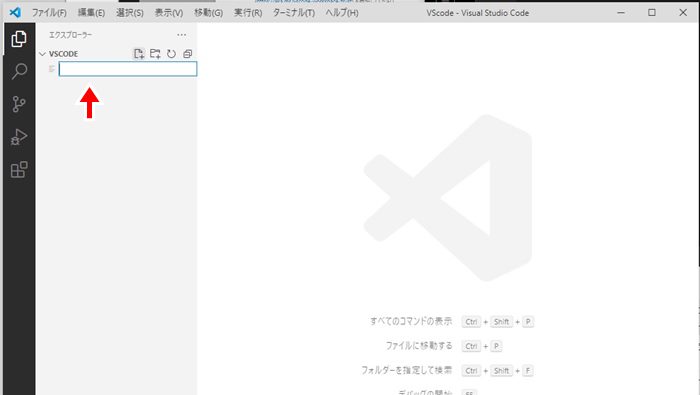The width and height of the screenshot is (700, 395).
Task: Open the Source Control view icon
Action: [19, 104]
